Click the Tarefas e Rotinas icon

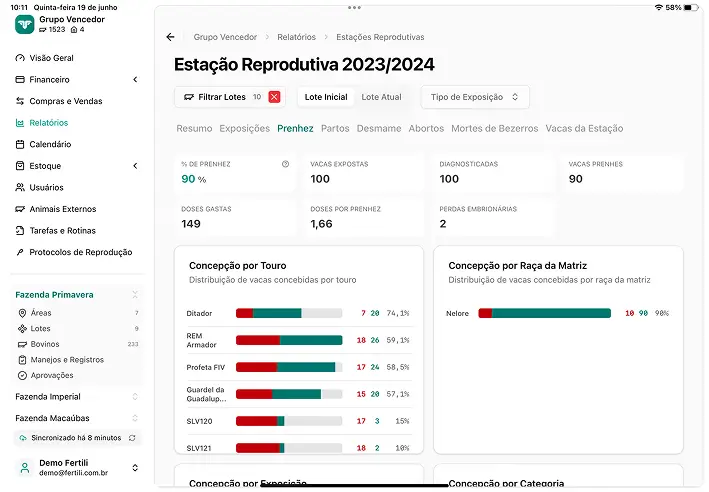(20, 231)
